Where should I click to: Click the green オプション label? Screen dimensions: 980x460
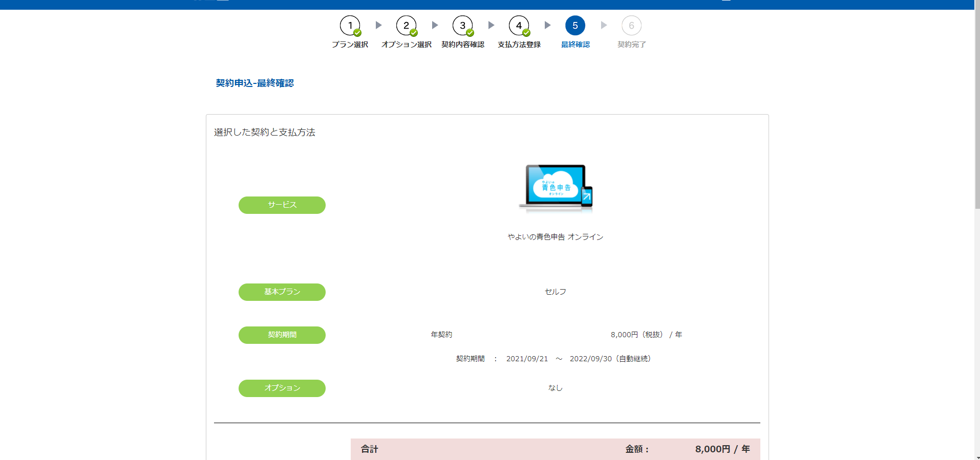coord(282,388)
